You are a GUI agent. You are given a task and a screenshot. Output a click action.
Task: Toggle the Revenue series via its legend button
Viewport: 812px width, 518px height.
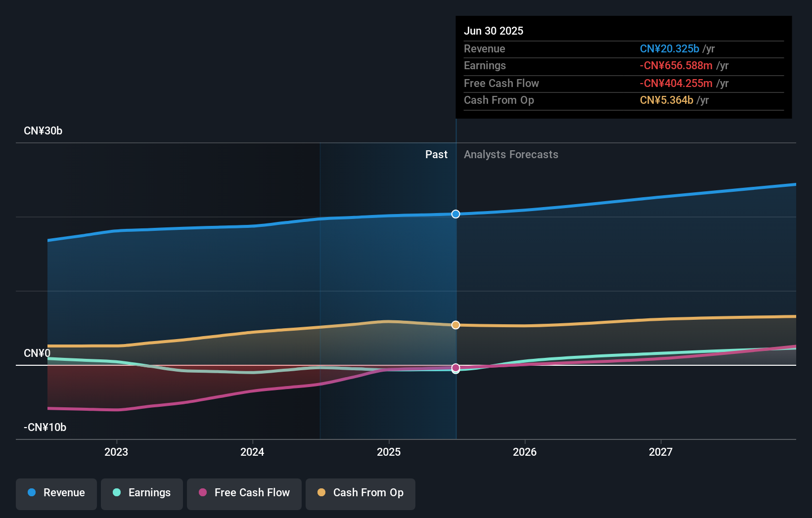point(56,493)
